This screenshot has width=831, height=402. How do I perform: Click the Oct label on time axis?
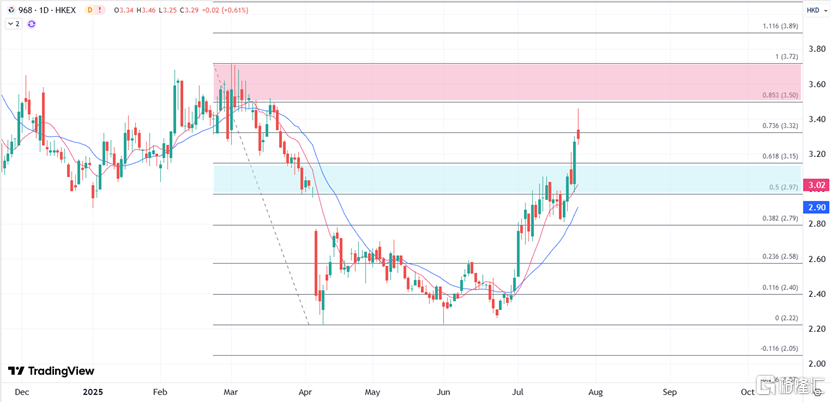coord(747,392)
